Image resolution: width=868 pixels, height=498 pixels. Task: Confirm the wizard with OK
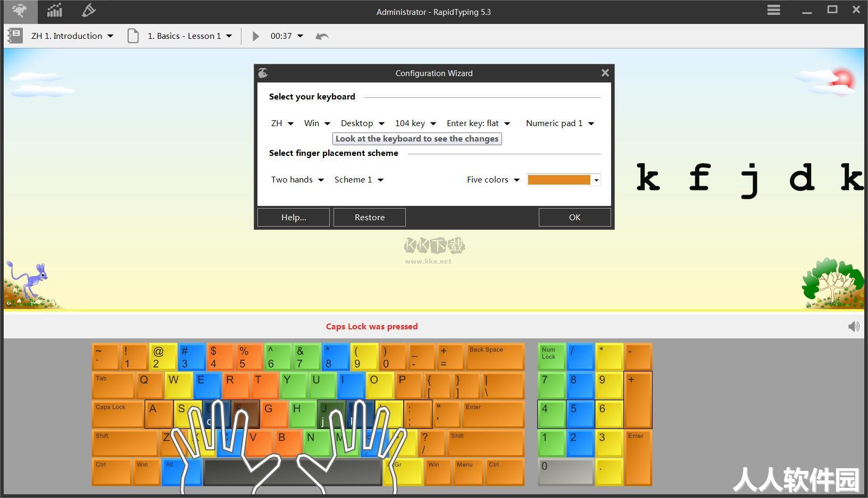pos(575,217)
